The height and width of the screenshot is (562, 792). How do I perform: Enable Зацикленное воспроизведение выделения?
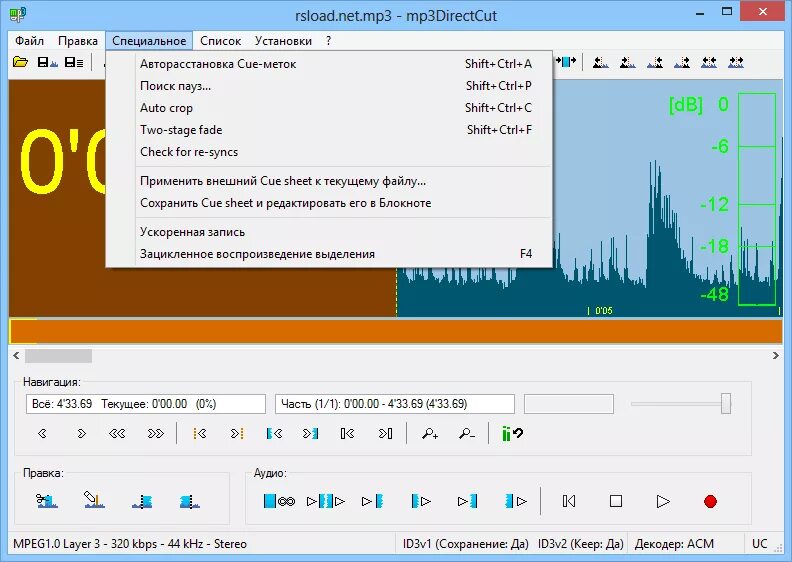coord(329,254)
